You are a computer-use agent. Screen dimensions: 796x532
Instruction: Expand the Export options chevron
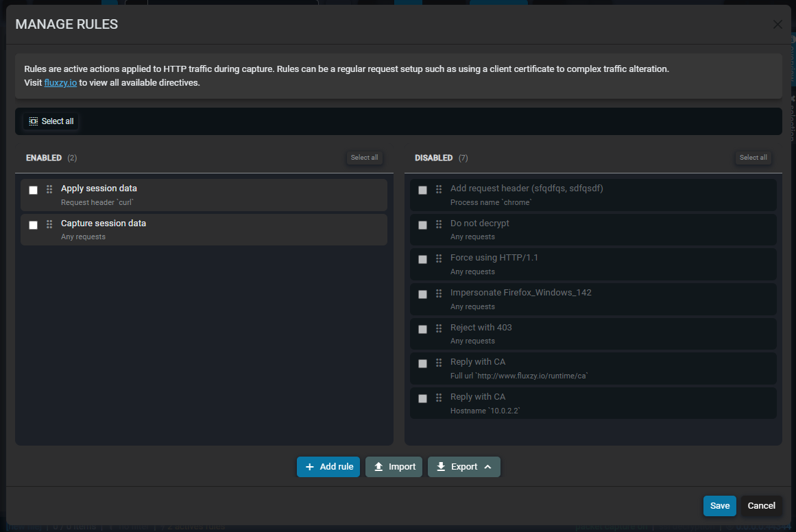(x=487, y=467)
